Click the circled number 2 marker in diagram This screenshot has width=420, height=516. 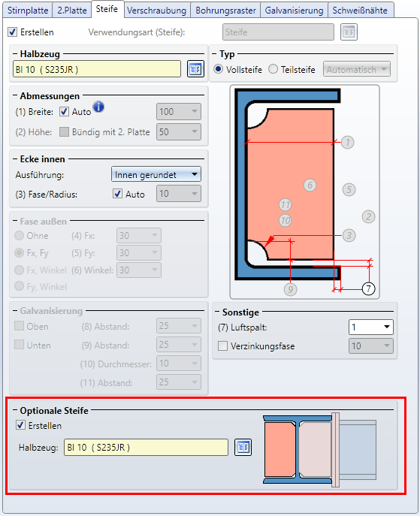(368, 216)
